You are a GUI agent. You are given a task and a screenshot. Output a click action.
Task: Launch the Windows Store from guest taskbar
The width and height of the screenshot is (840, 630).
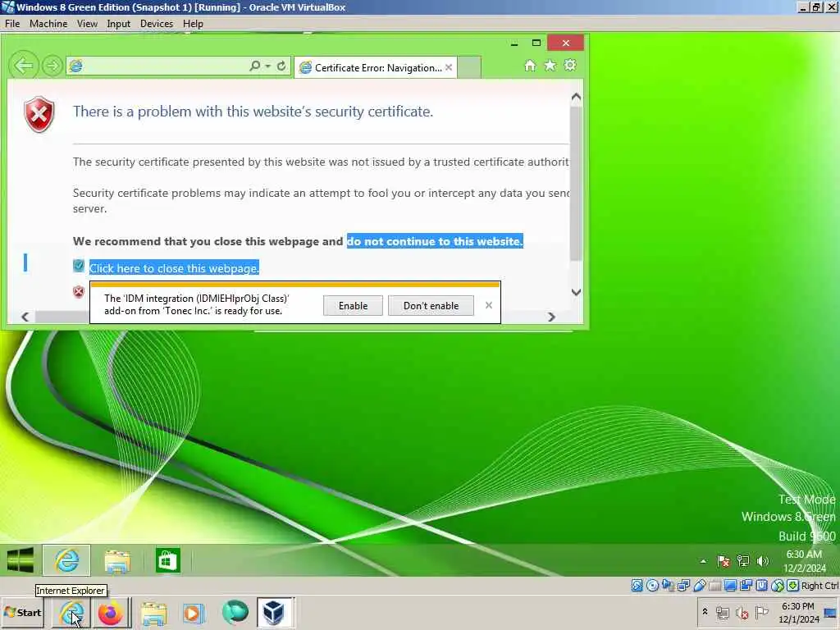[167, 560]
